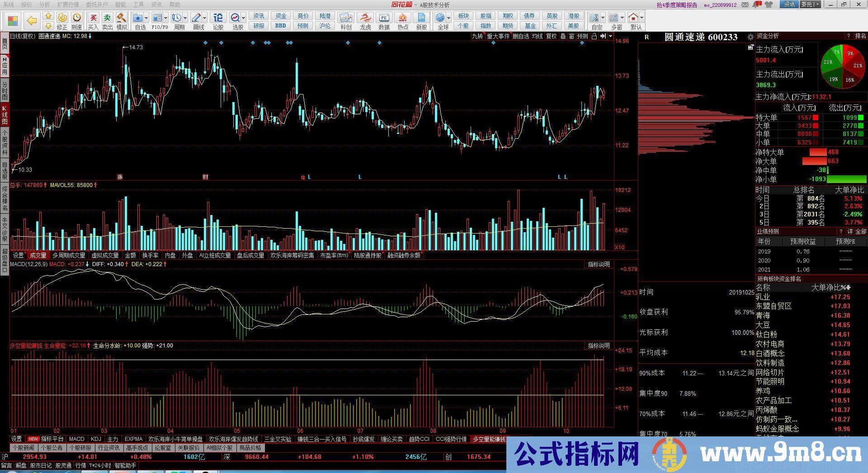
Task: Open the 个股新闻 bottom tab
Action: 24,448
